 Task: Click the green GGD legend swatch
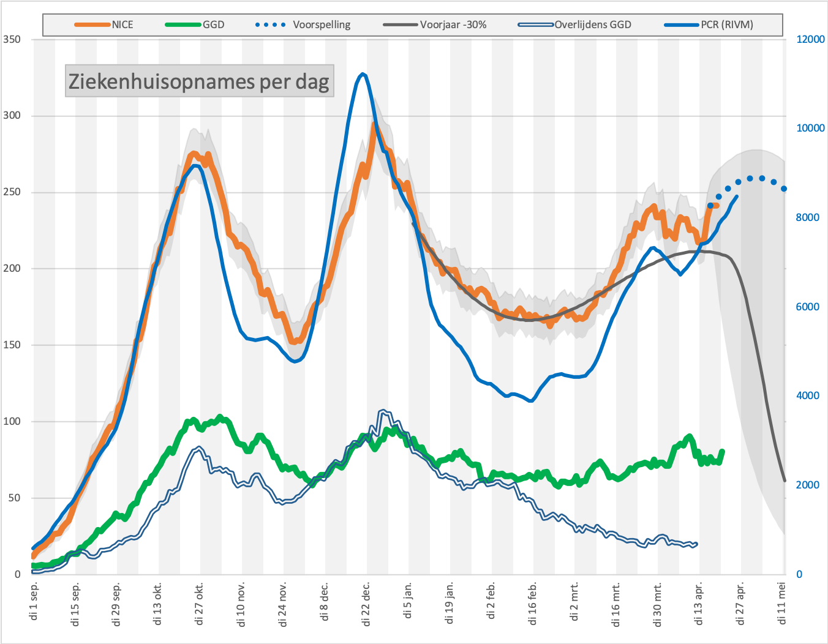(183, 25)
